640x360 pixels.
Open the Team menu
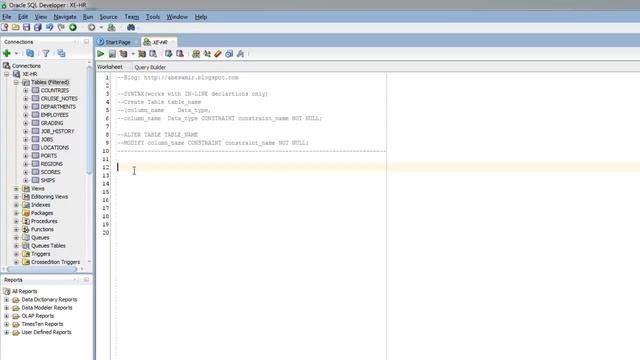[131, 17]
